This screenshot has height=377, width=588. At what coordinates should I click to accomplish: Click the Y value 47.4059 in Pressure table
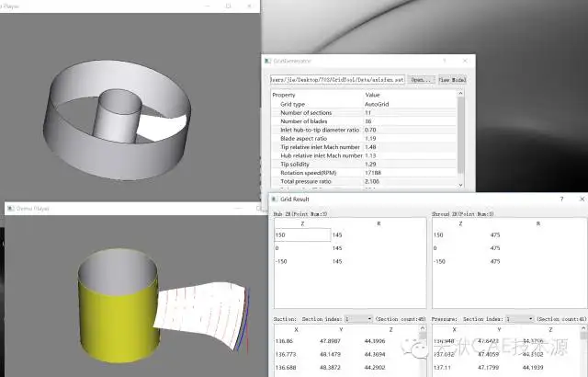(488, 354)
